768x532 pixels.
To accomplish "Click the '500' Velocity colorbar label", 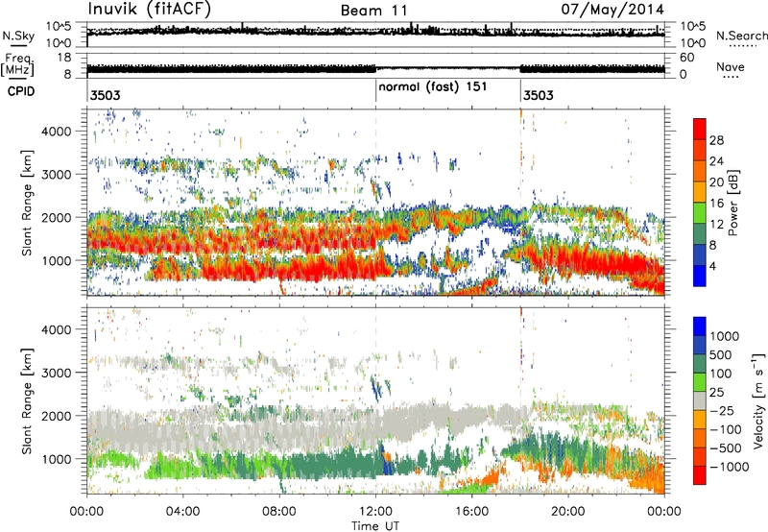I will coord(723,354).
